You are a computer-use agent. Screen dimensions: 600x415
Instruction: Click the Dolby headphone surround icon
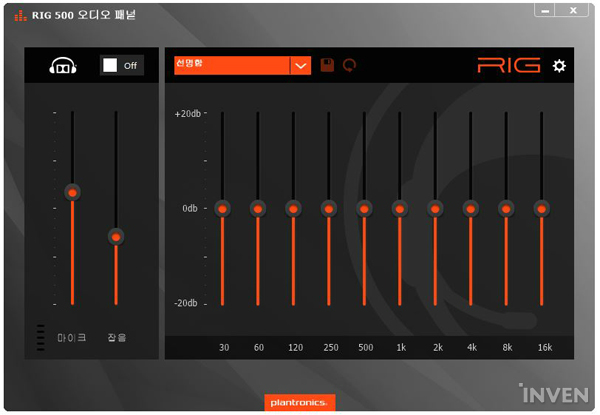tap(63, 66)
